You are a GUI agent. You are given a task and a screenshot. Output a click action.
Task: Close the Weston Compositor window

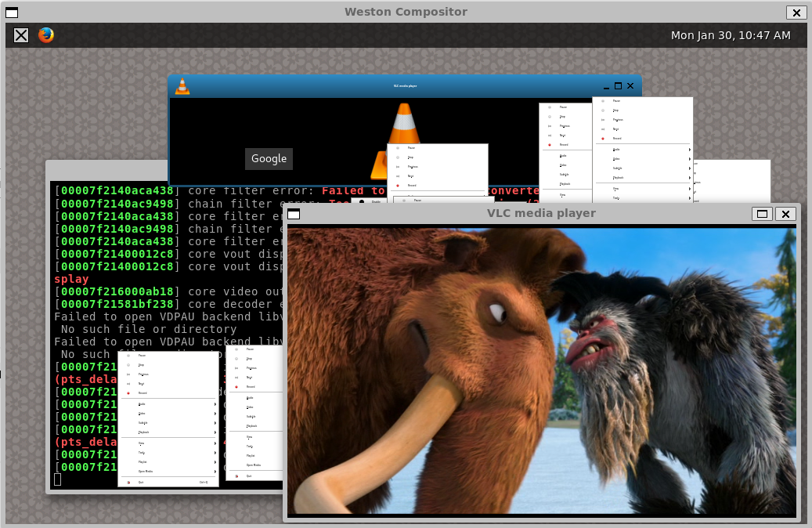coord(796,13)
